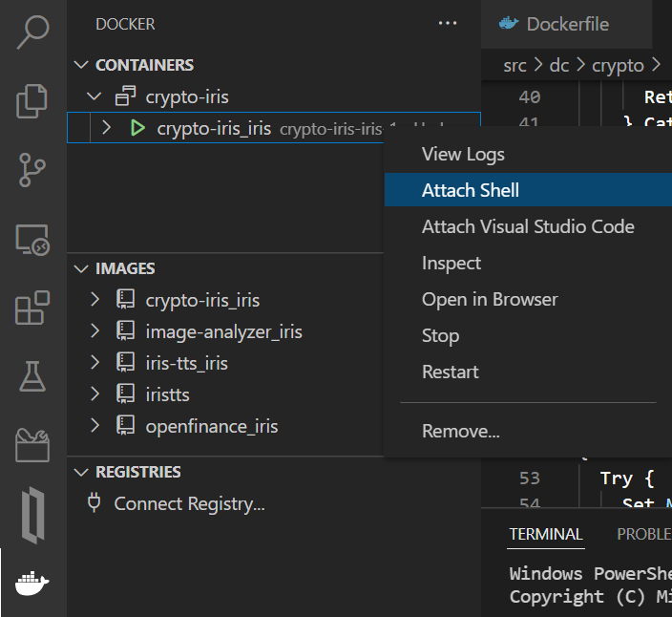Select the image-analyzer_iris image name

[224, 332]
